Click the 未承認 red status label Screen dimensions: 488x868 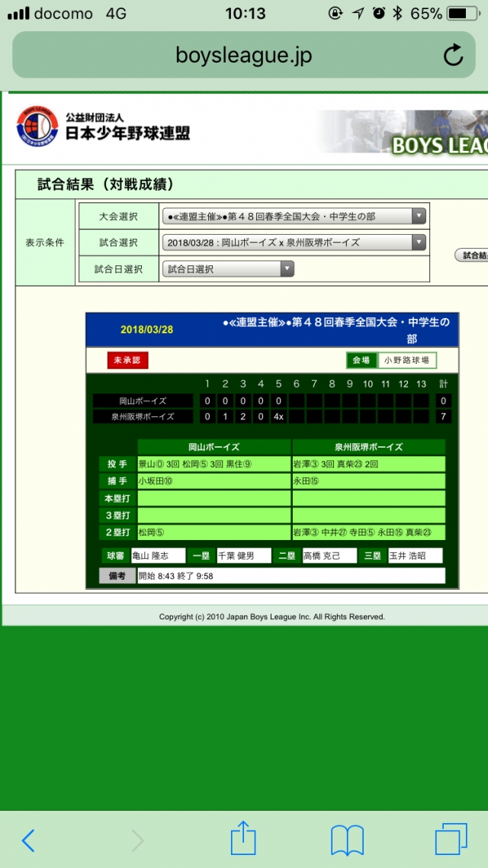pyautogui.click(x=128, y=360)
